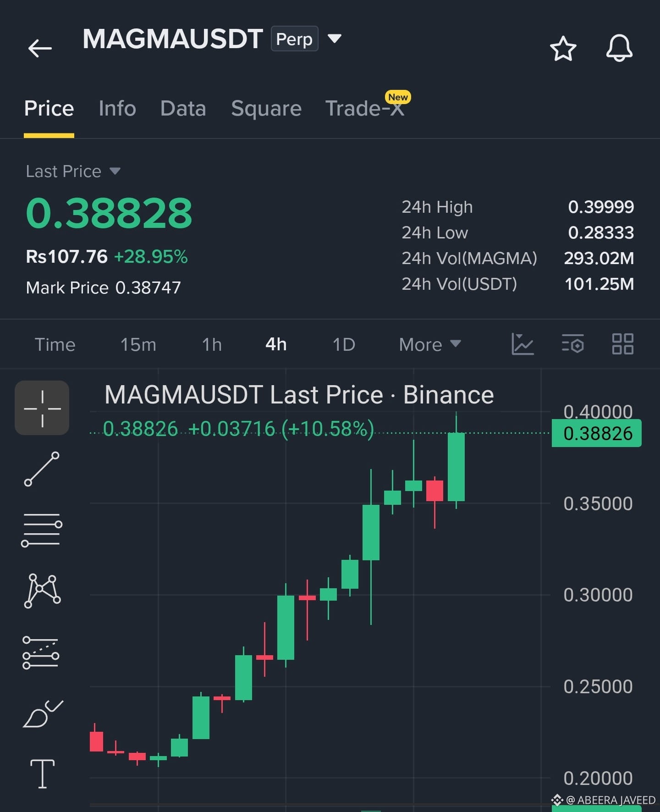Tap the MAGMAUSDT pair title
This screenshot has width=660, height=812.
click(x=173, y=39)
